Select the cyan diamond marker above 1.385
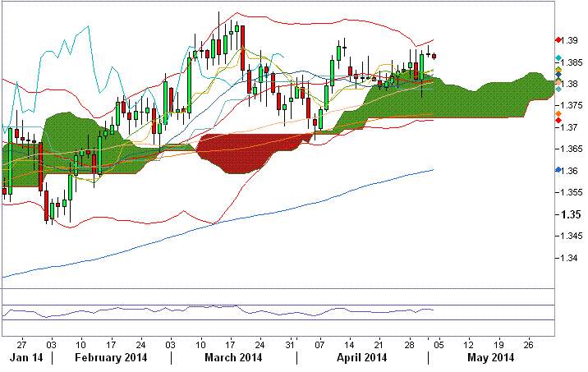The width and height of the screenshot is (588, 372). click(x=558, y=58)
